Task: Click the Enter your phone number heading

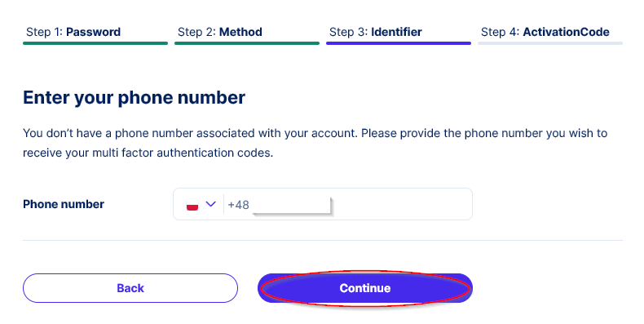Action: point(134,98)
